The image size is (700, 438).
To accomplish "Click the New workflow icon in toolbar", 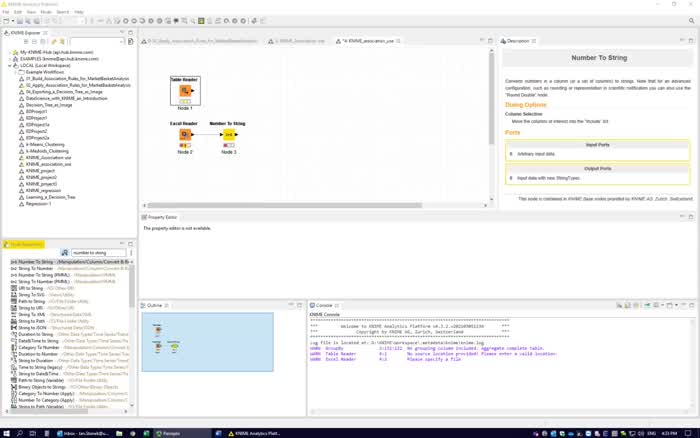I will coord(7,21).
